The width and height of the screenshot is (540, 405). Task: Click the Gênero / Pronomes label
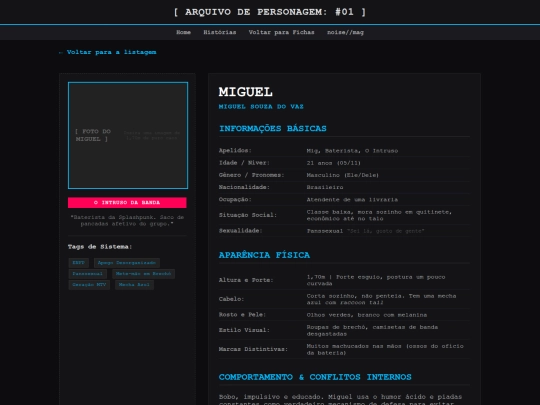click(251, 175)
